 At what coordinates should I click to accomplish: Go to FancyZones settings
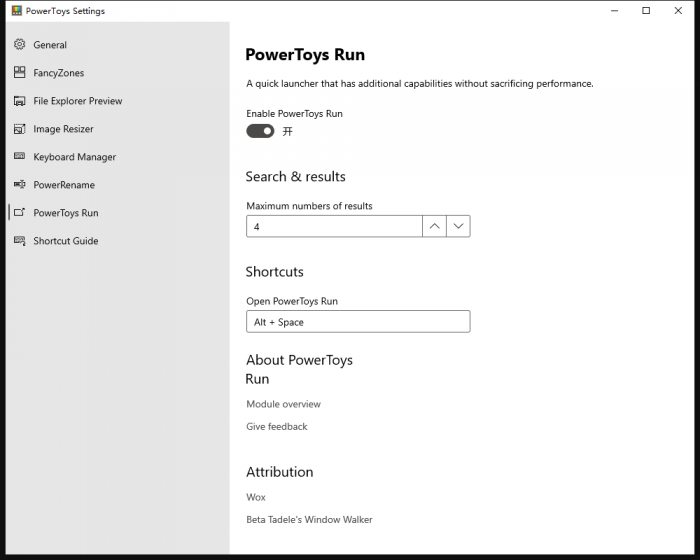pyautogui.click(x=118, y=73)
